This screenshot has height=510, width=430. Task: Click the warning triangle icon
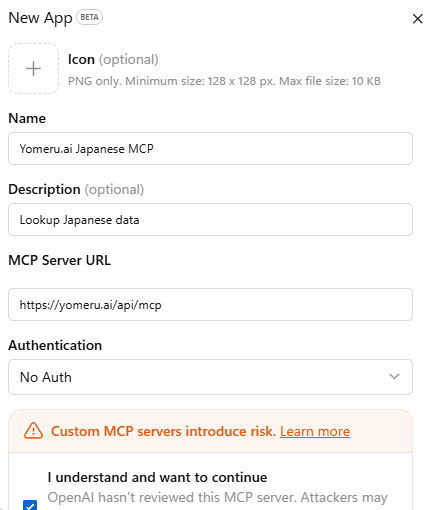pyautogui.click(x=33, y=431)
